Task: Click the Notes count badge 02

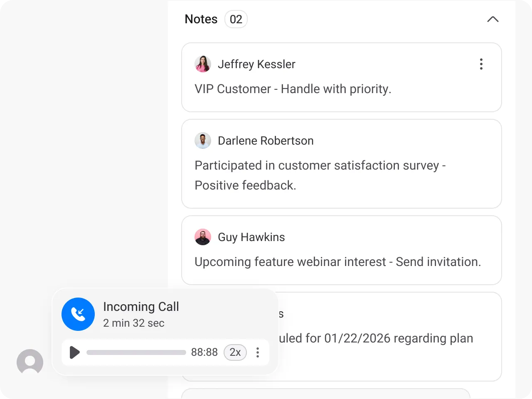Action: coord(236,19)
